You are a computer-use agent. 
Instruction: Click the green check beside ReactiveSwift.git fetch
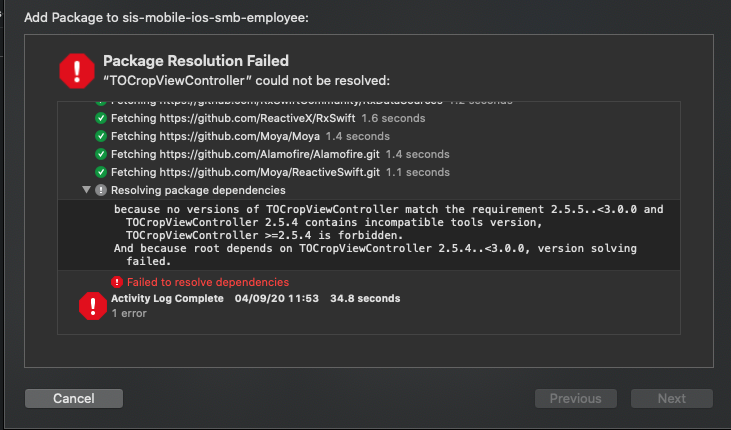click(x=101, y=172)
